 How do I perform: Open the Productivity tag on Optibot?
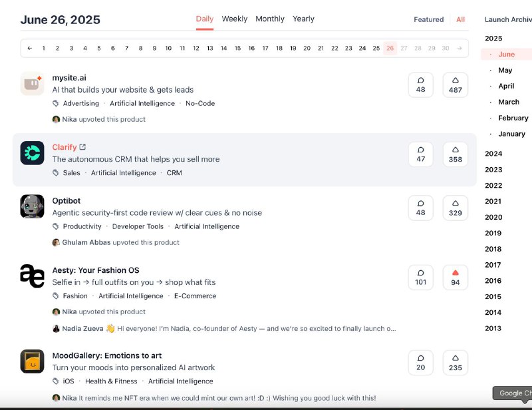pos(82,226)
